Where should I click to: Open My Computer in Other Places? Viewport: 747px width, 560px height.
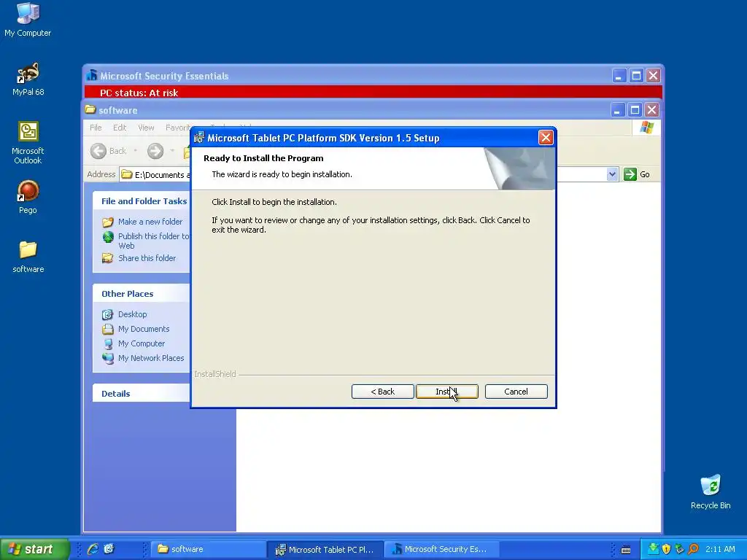tap(142, 343)
